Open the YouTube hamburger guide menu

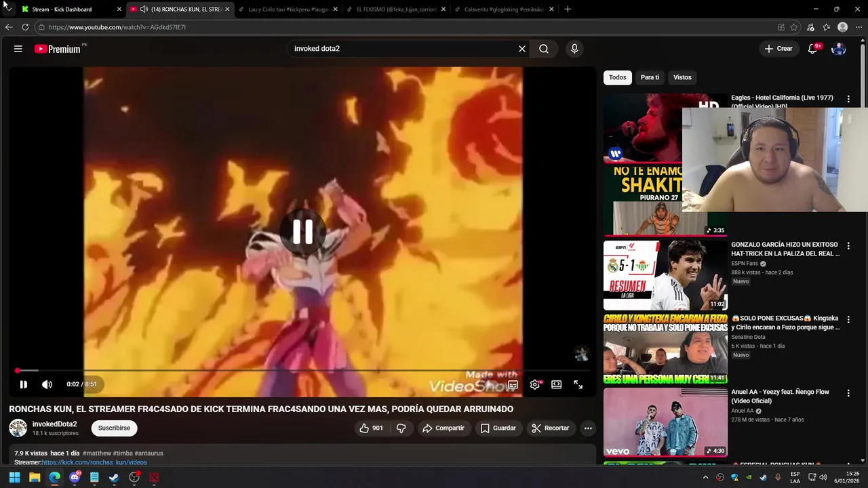[18, 49]
